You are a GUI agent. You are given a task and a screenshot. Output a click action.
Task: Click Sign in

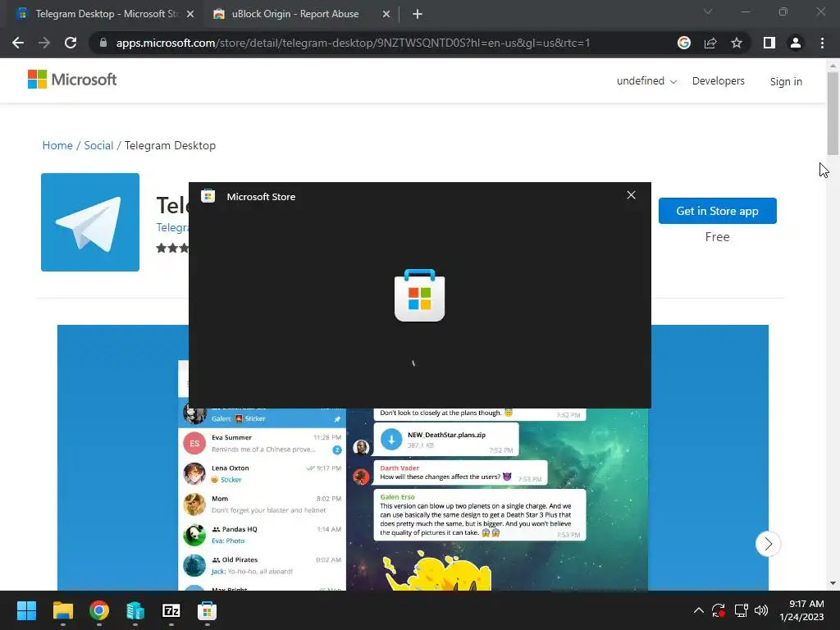(x=786, y=81)
